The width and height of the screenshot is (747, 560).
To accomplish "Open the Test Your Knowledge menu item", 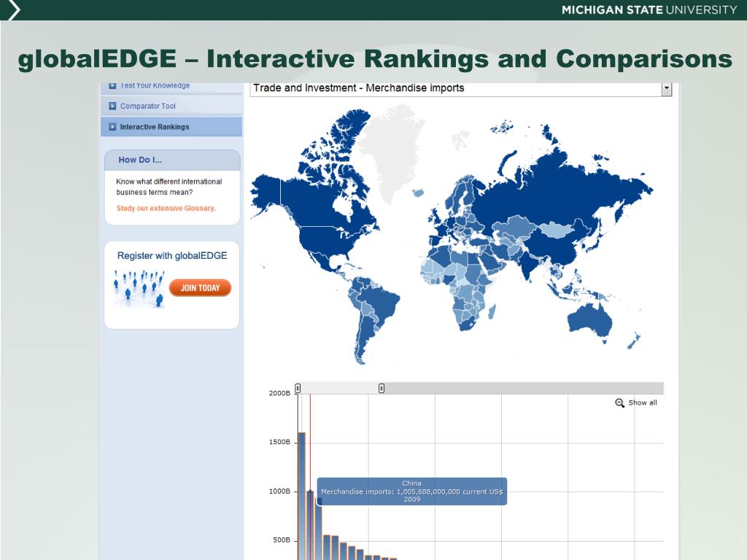I will click(171, 87).
